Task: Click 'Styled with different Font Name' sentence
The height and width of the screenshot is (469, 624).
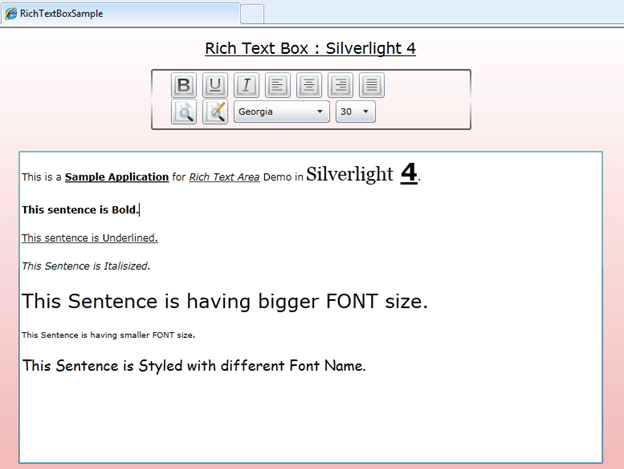Action: 194,366
